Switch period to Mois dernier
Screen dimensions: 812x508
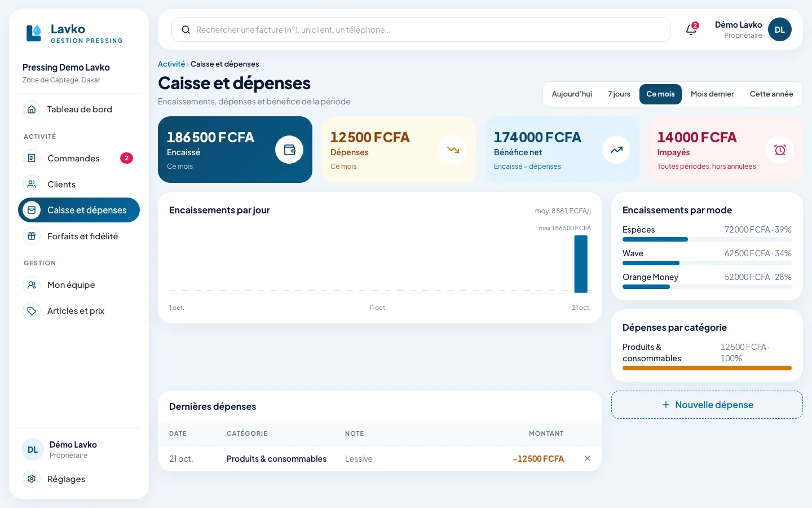click(x=712, y=94)
